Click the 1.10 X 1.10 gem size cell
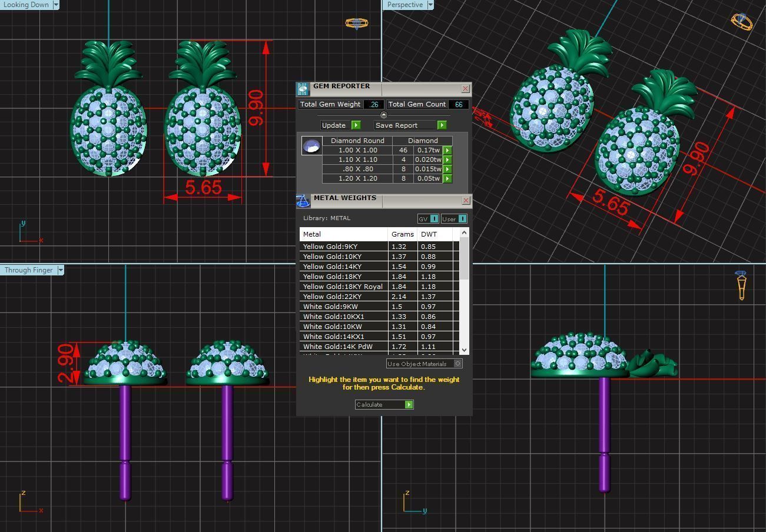766x532 pixels. tap(357, 159)
